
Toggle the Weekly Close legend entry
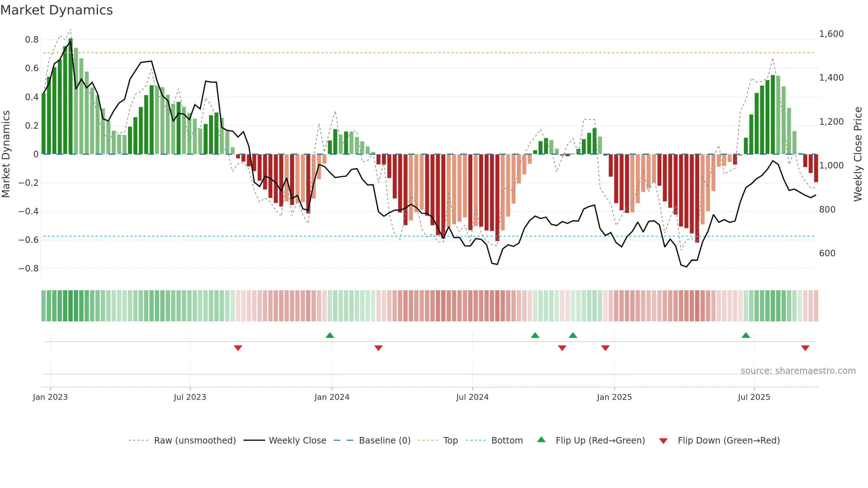click(x=285, y=440)
